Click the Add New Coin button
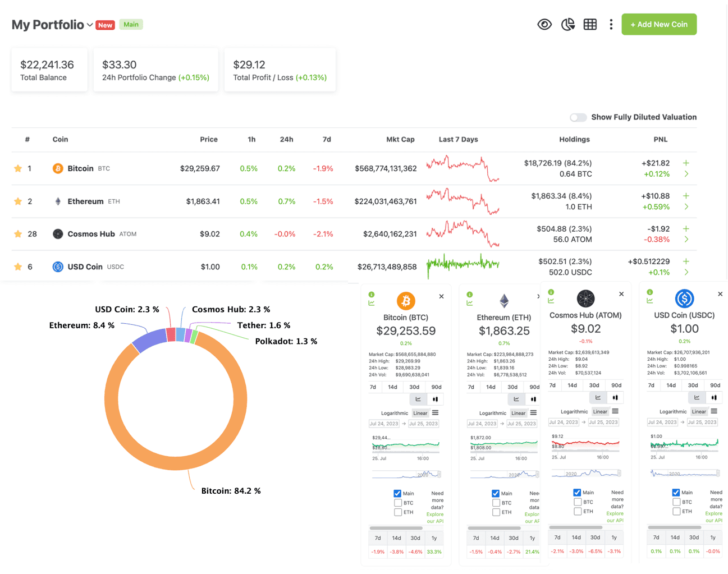 pos(659,24)
